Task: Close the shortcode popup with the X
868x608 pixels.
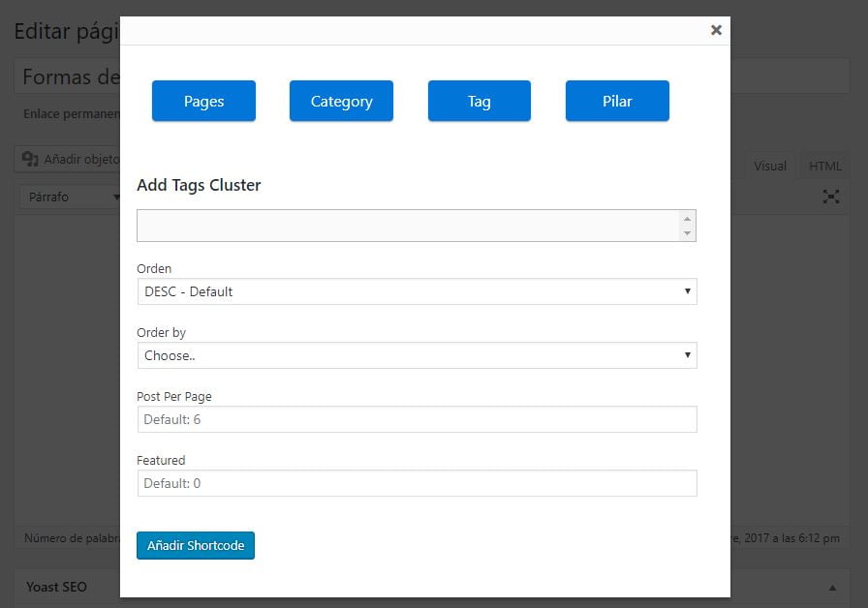Action: (x=716, y=30)
